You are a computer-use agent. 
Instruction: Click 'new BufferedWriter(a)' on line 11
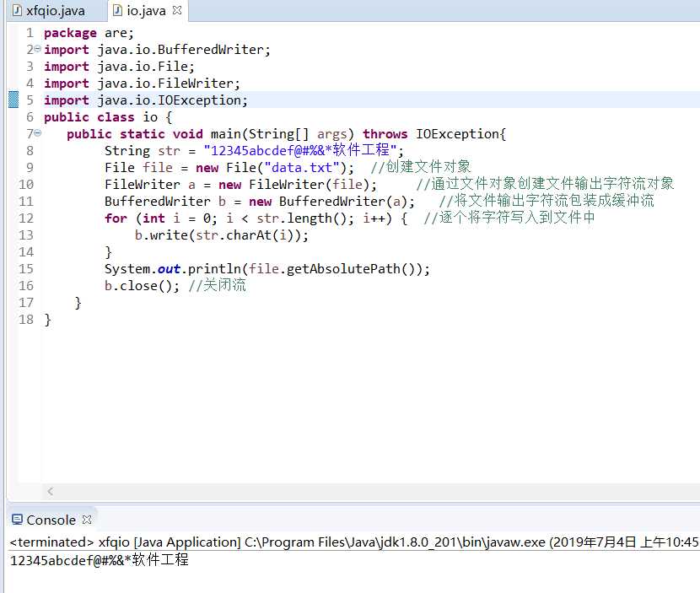328,202
